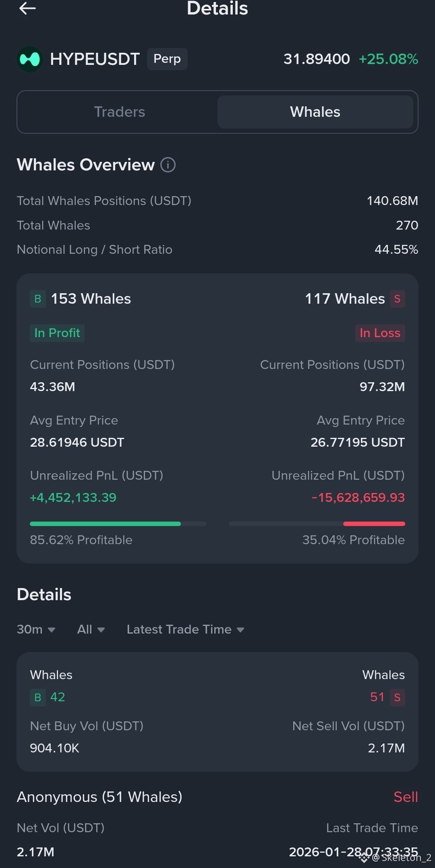Switch to the Traders tab
Image resolution: width=435 pixels, height=868 pixels.
point(119,112)
